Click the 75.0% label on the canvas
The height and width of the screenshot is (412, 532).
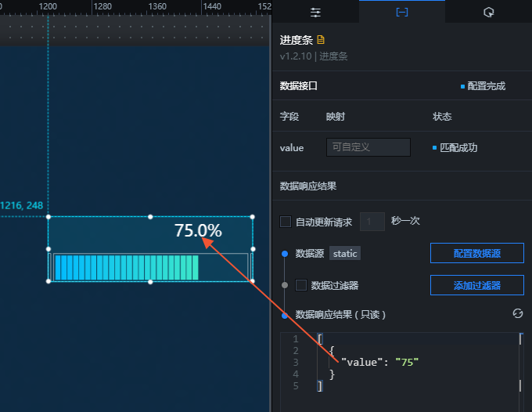pos(198,230)
